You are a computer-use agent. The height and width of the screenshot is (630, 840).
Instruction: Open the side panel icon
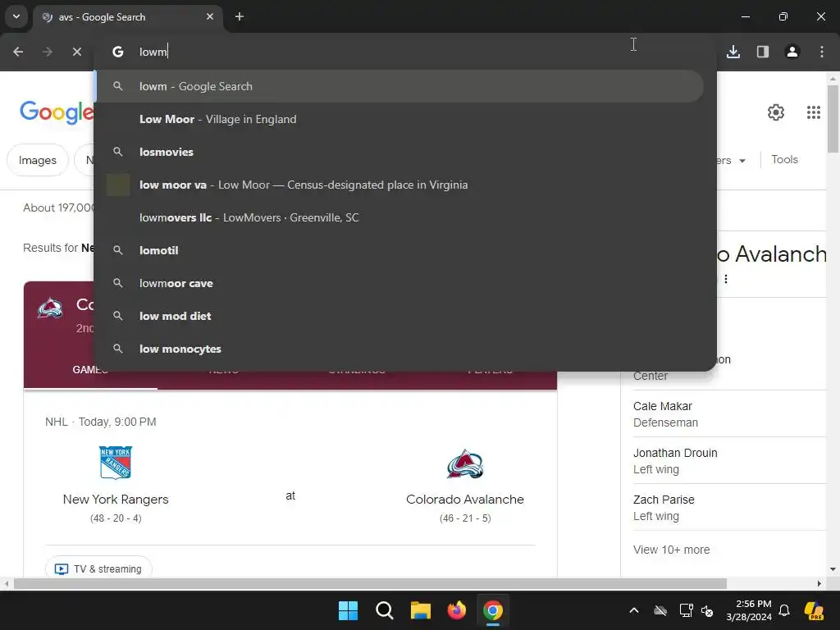763,52
